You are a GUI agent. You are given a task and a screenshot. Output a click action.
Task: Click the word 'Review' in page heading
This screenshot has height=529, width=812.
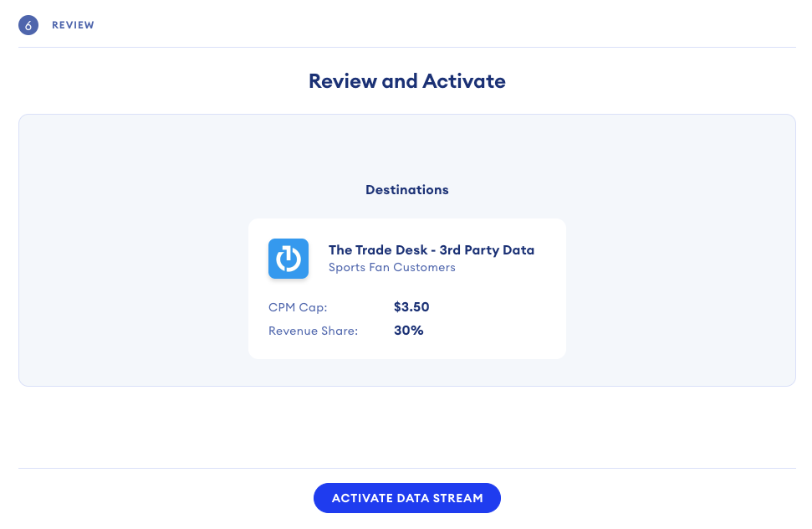click(341, 81)
